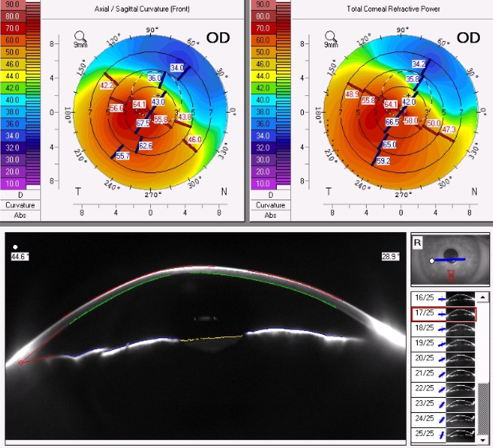The image size is (493, 448).
Task: Toggle Curvature mode below the left color scale
Action: (21, 205)
